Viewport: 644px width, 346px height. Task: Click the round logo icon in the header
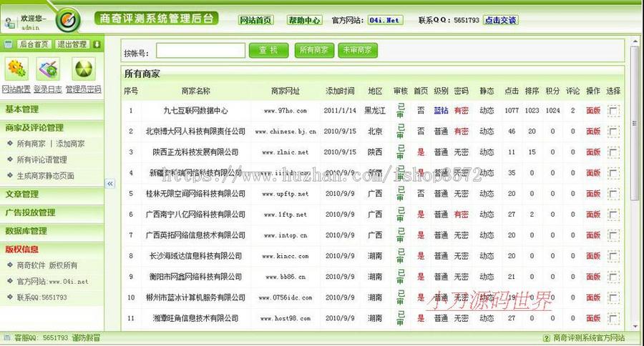pos(68,19)
